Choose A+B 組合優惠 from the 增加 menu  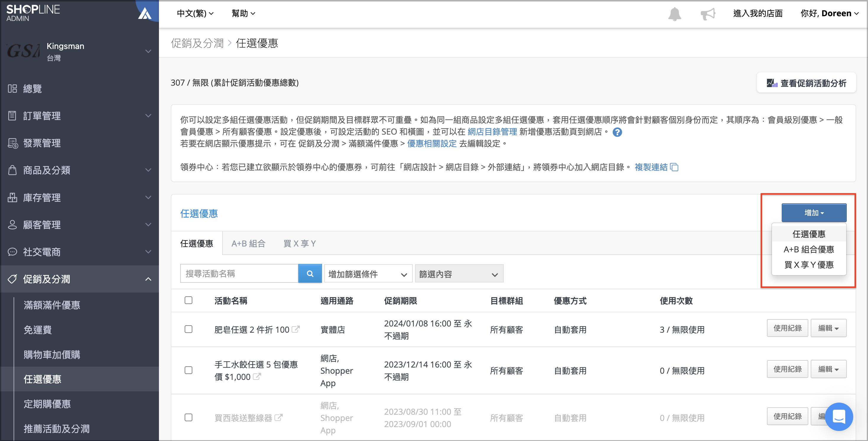(x=809, y=249)
